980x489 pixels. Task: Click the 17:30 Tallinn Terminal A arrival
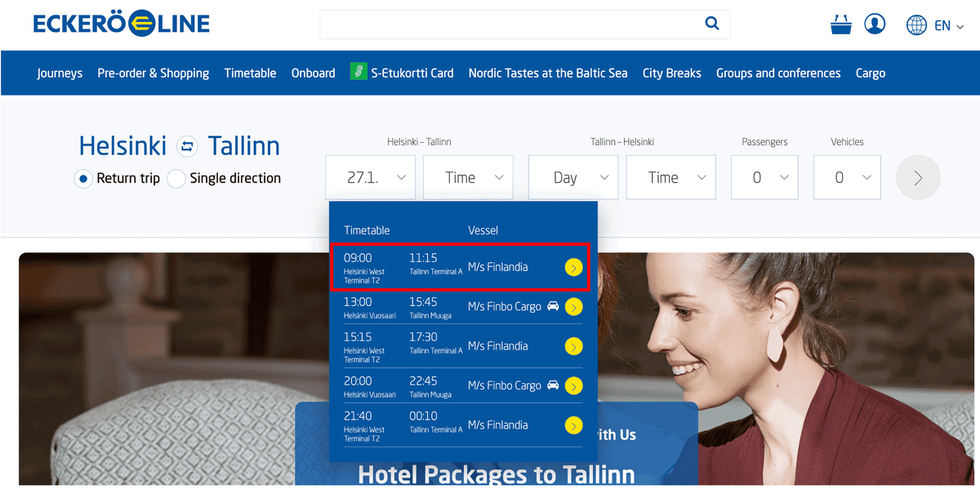click(x=436, y=343)
